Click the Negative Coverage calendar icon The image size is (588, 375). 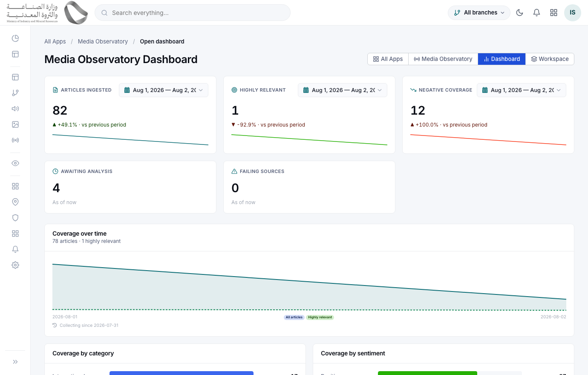(484, 90)
